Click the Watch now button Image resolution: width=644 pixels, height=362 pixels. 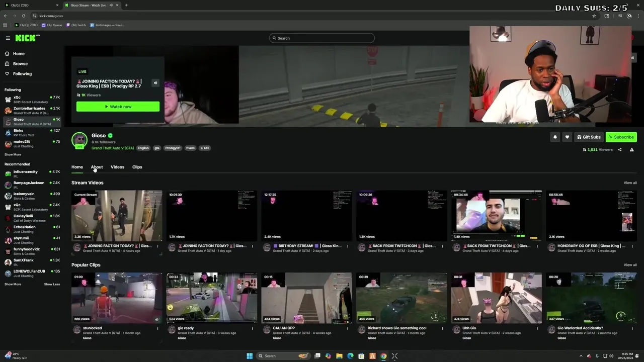(x=118, y=107)
